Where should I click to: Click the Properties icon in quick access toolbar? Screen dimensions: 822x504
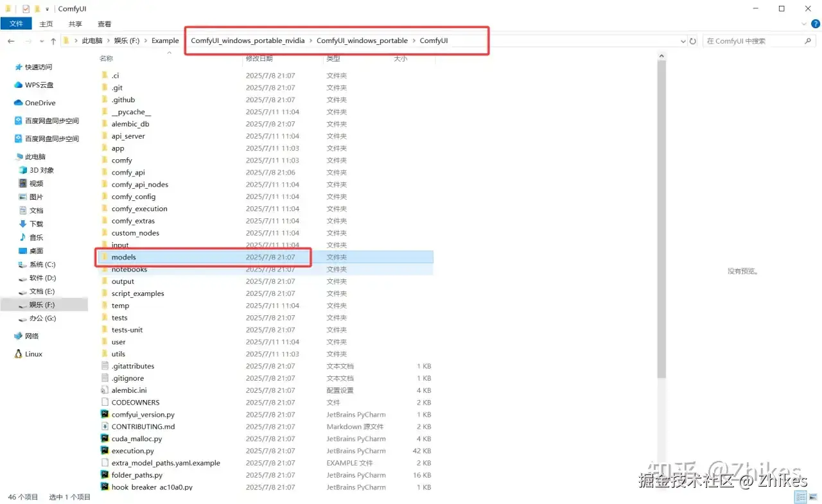pyautogui.click(x=26, y=9)
